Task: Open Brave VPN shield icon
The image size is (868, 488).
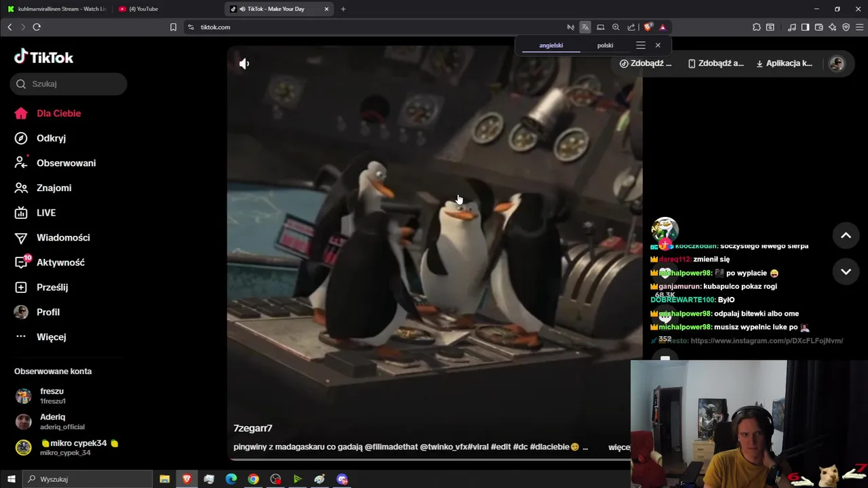Action: point(846,27)
